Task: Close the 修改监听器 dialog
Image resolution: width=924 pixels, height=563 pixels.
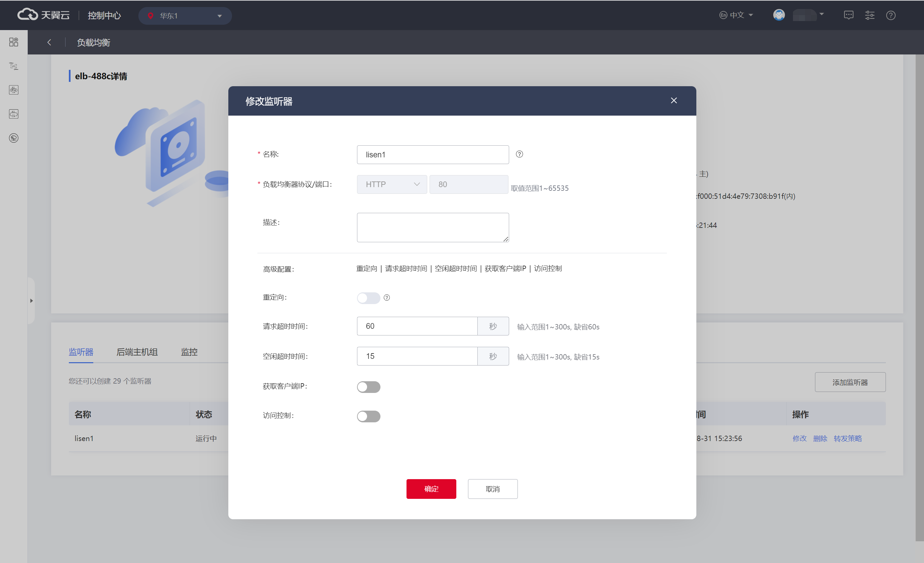Action: pyautogui.click(x=674, y=101)
